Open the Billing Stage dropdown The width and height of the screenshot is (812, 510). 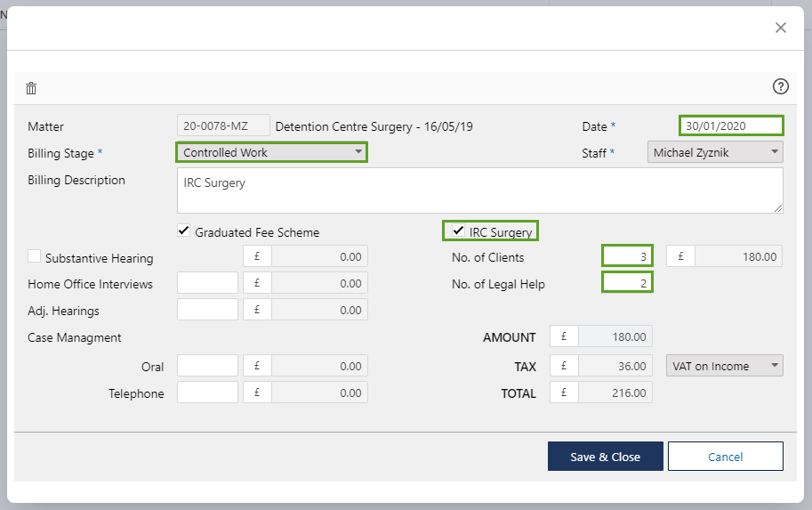click(x=271, y=153)
